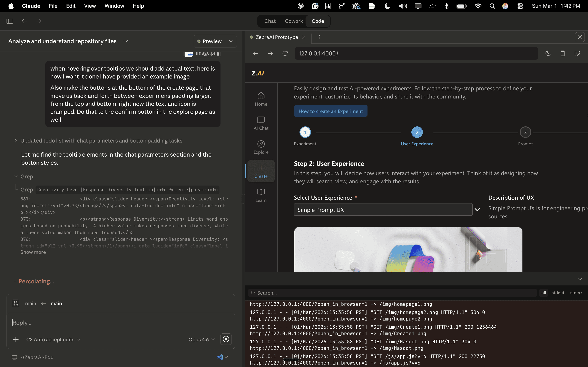588x367 pixels.
Task: Filter console logs to stderr
Action: pos(576,293)
